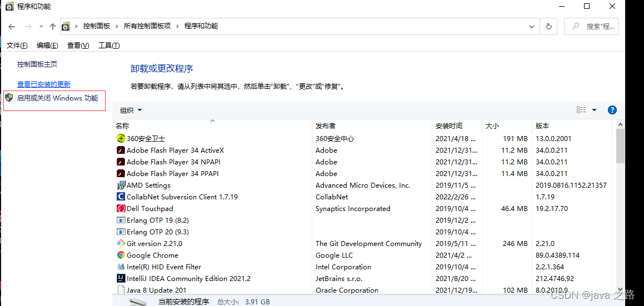Click the search magnifier icon
644x306 pixels.
pos(576,26)
